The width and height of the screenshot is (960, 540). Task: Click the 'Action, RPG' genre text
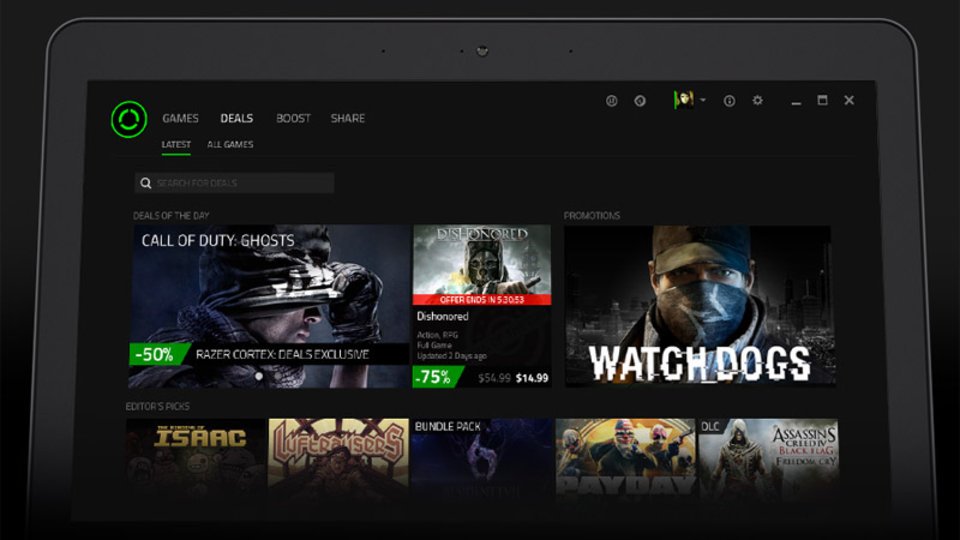click(437, 335)
